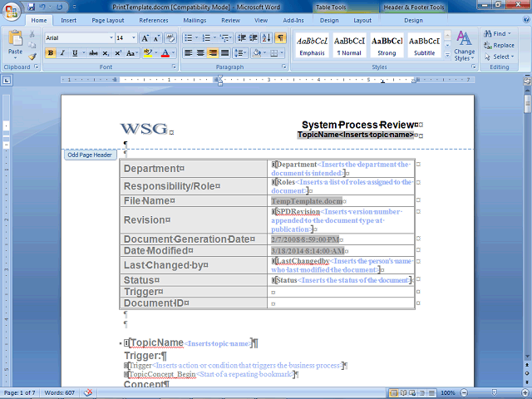This screenshot has height=399, width=532.
Task: Apply Strong style
Action: click(x=387, y=45)
